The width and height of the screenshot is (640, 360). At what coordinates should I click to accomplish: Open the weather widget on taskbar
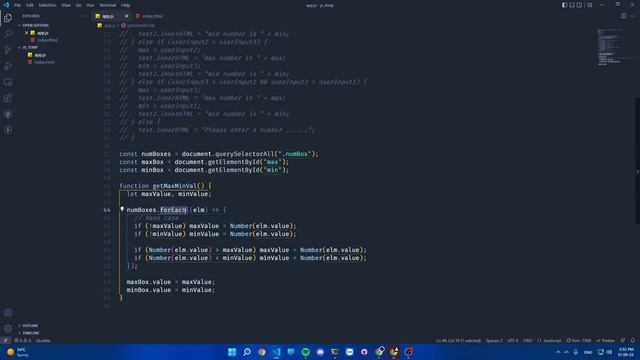(x=18, y=352)
